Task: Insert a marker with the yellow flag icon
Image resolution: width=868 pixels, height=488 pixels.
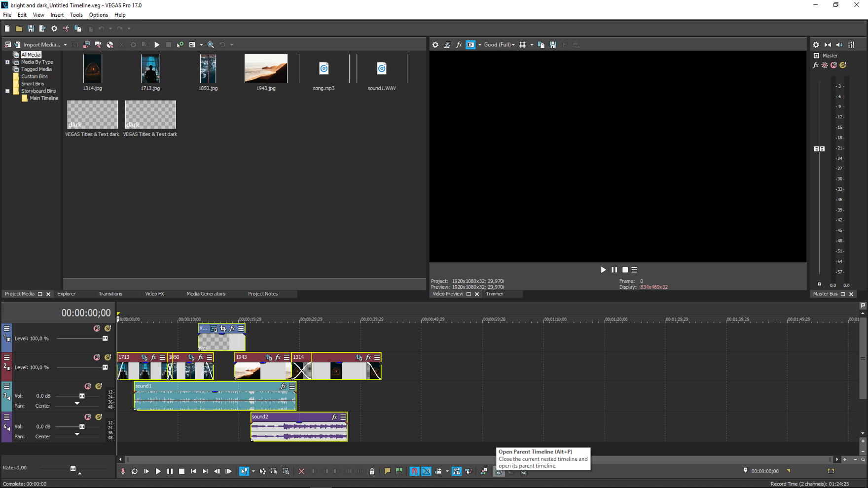Action: point(387,472)
